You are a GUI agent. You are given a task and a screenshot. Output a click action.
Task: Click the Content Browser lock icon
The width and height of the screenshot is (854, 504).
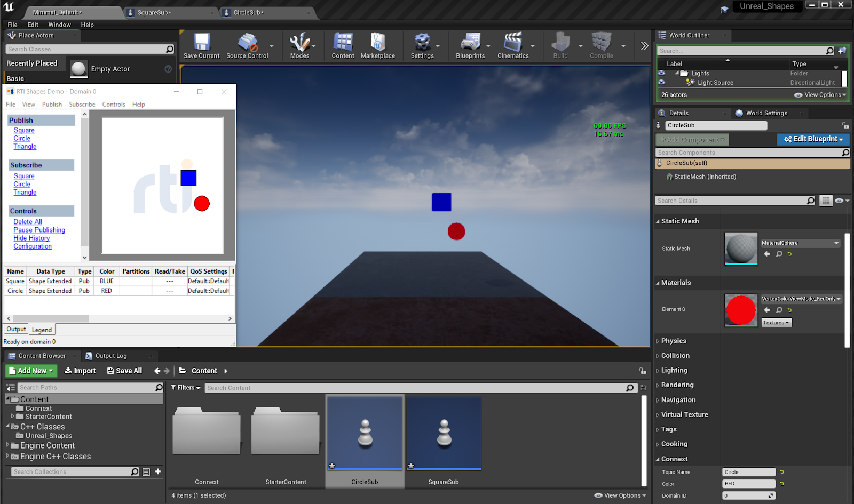(643, 371)
